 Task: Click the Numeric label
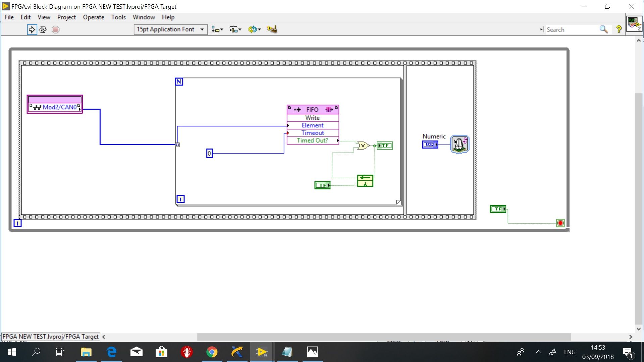pyautogui.click(x=434, y=136)
